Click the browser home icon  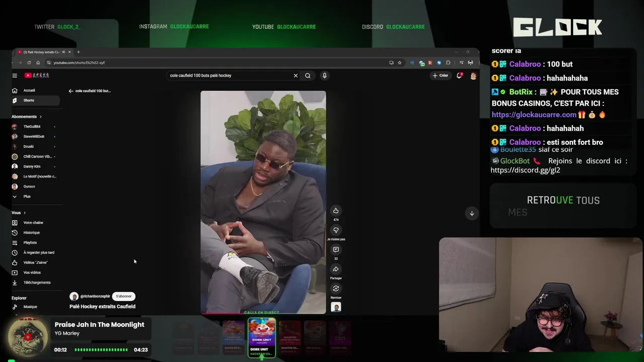[x=38, y=63]
